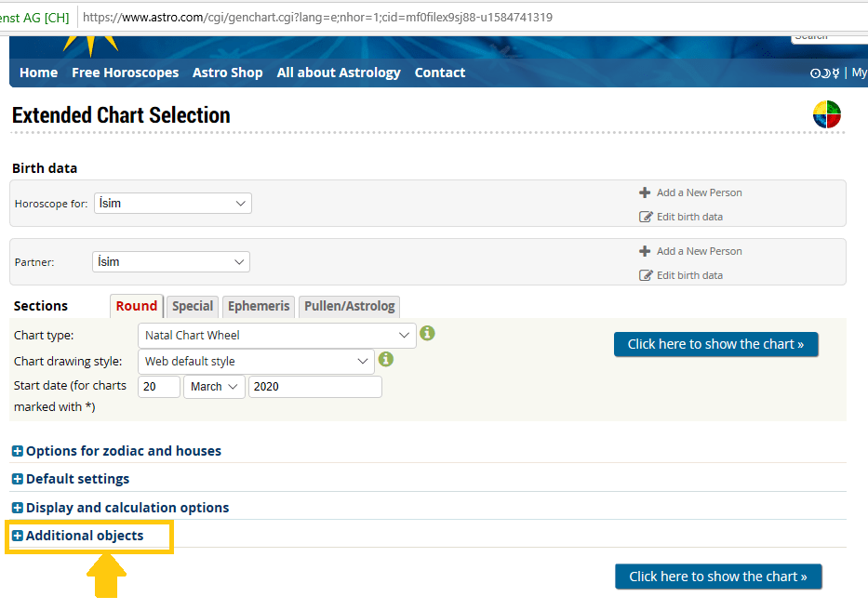
Task: Open the Astro Shop menu
Action: 228,73
